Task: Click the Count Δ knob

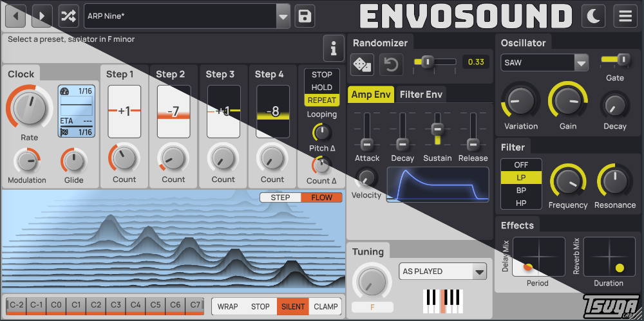Action: pos(322,165)
